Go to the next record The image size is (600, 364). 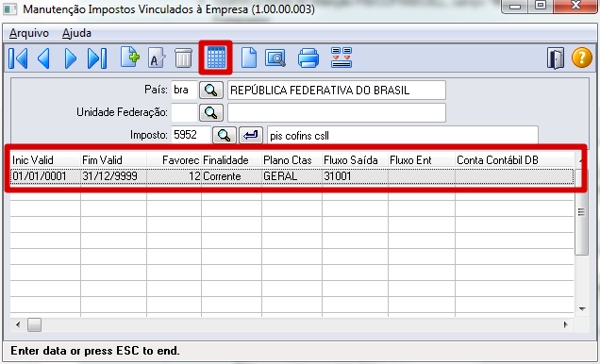click(x=70, y=58)
